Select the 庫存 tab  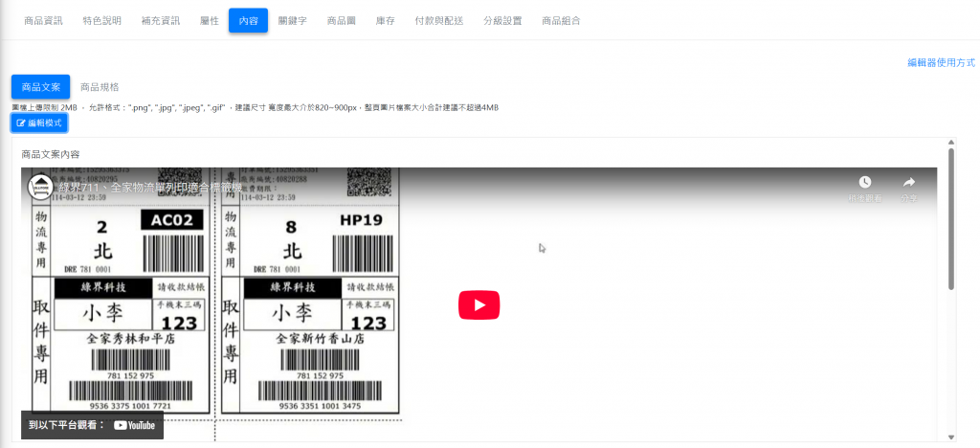click(x=385, y=20)
